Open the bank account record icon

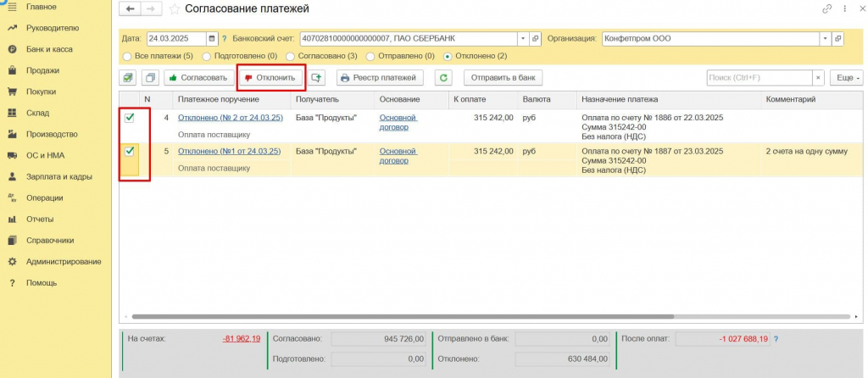(x=536, y=39)
